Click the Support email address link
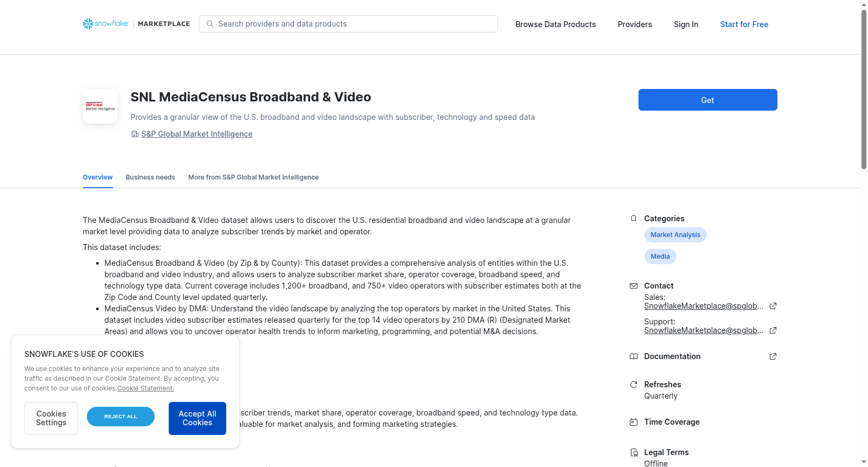The height and width of the screenshot is (467, 868). pyautogui.click(x=704, y=330)
